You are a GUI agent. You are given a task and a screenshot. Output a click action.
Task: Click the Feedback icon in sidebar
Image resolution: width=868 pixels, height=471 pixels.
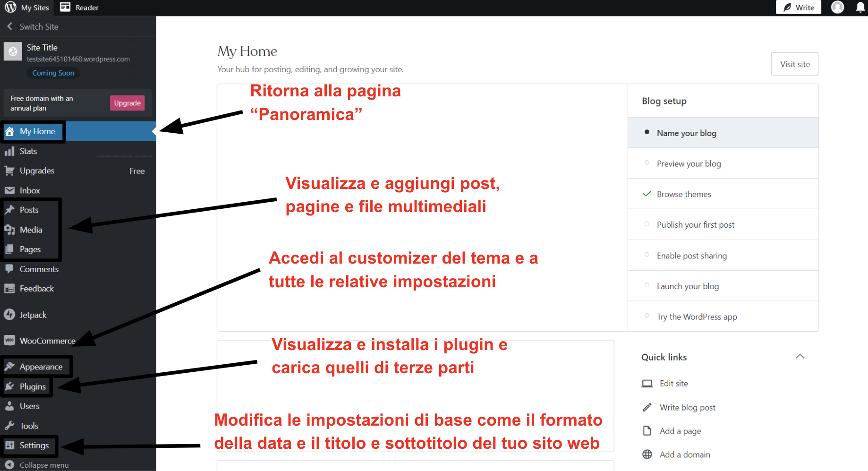pos(9,289)
